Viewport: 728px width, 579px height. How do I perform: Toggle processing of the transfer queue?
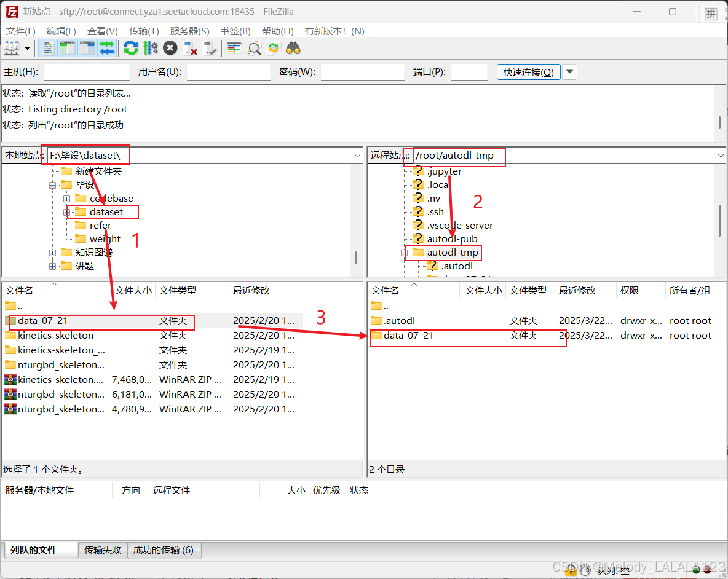point(151,48)
